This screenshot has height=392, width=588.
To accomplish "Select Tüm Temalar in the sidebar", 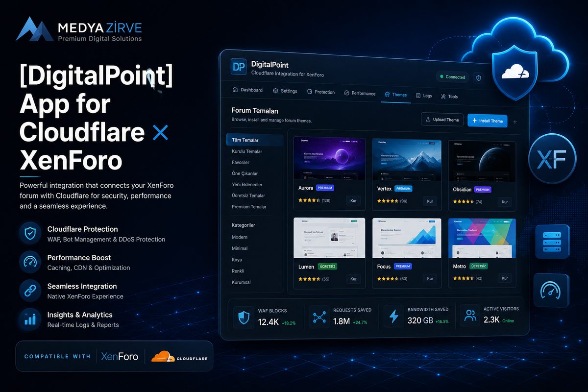I will click(x=255, y=140).
